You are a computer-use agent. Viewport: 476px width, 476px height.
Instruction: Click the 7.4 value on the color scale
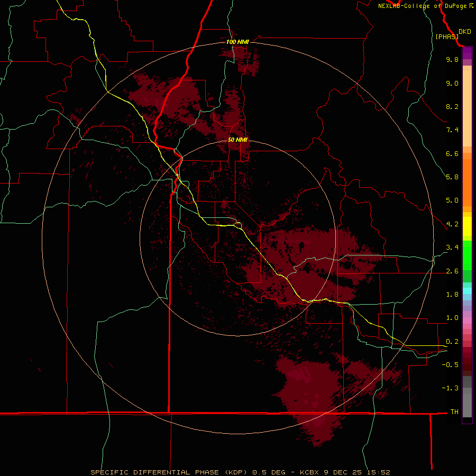click(452, 130)
